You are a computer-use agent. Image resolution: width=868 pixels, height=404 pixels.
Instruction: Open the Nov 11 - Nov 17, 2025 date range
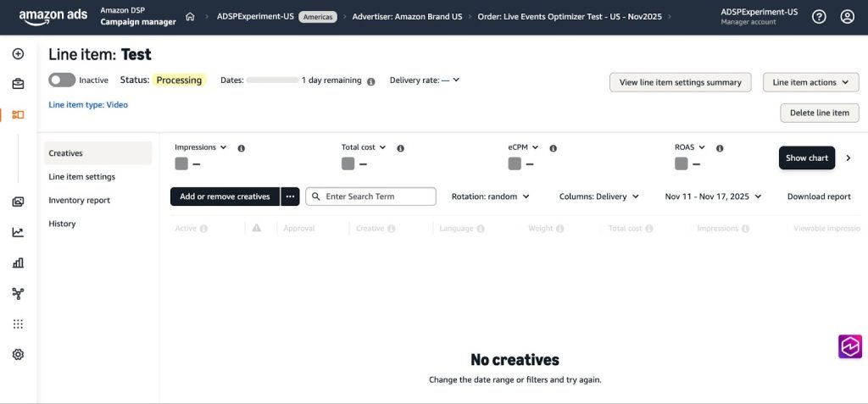coord(713,196)
